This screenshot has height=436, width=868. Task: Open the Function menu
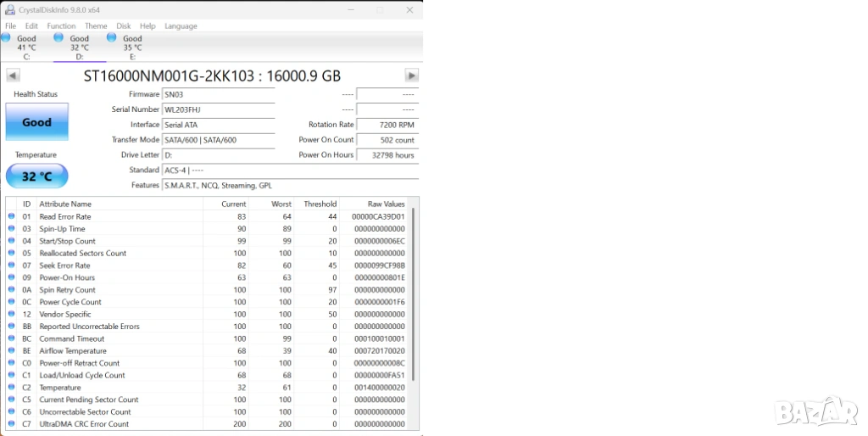coord(61,26)
